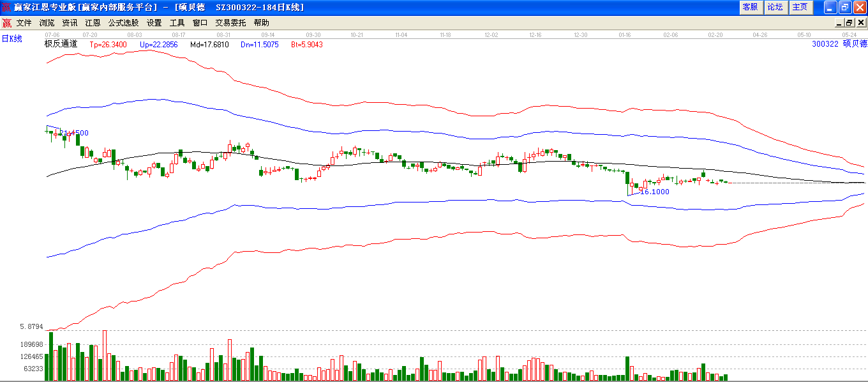Click the 5.8794 volume axis label
Image resolution: width=868 pixels, height=382 pixels.
[x=31, y=326]
